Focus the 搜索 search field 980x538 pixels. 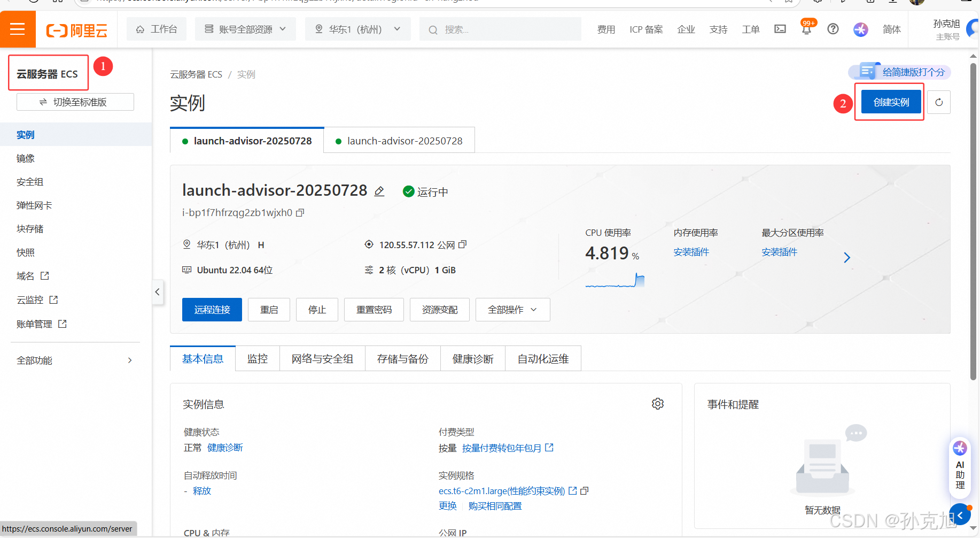pyautogui.click(x=501, y=29)
